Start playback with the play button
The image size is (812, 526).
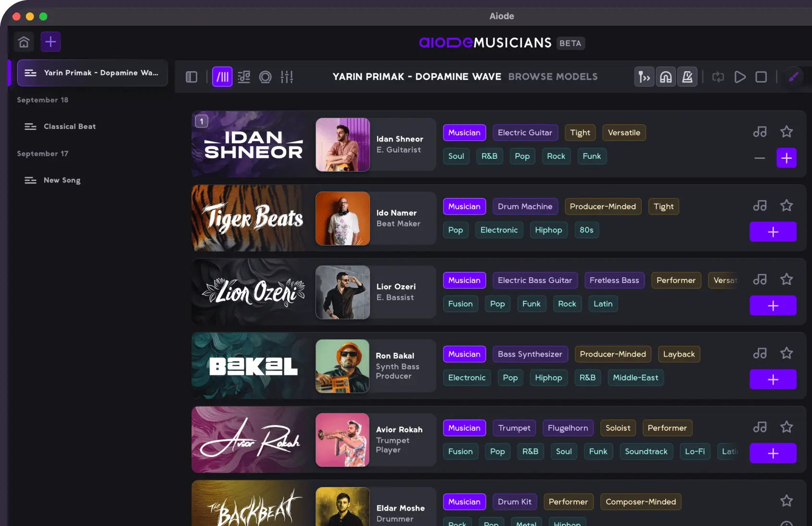pyautogui.click(x=740, y=77)
